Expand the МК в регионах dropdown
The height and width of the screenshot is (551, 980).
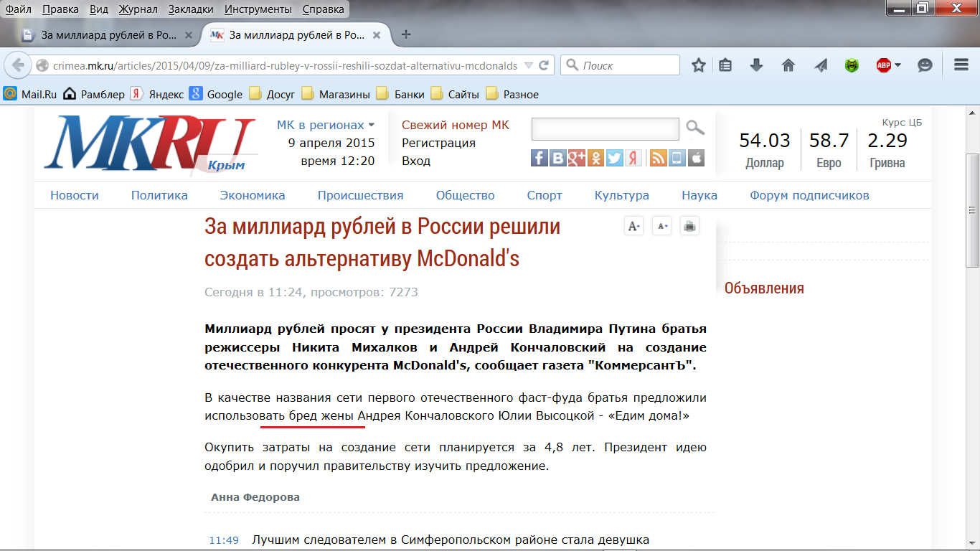(326, 125)
